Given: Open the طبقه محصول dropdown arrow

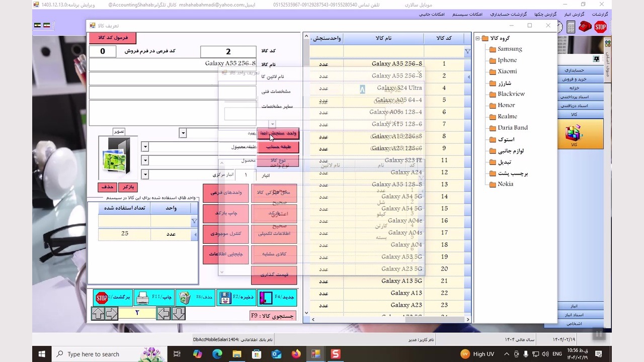Looking at the screenshot, I should 145,147.
